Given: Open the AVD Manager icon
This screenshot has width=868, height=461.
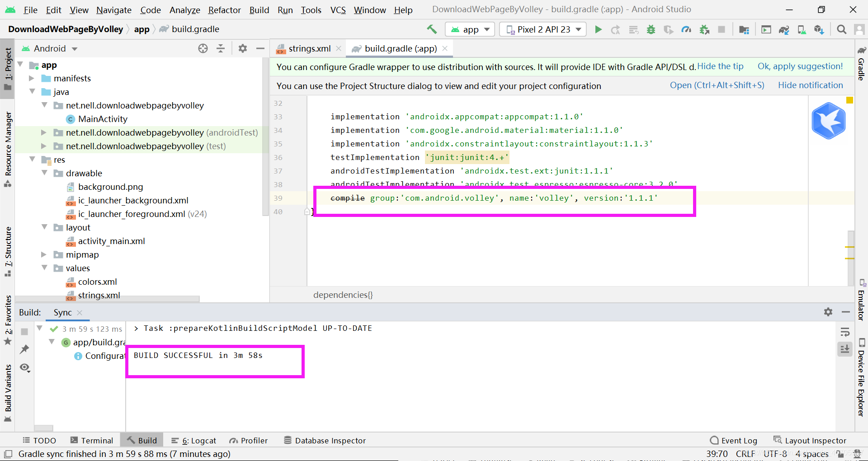Looking at the screenshot, I should click(x=802, y=29).
